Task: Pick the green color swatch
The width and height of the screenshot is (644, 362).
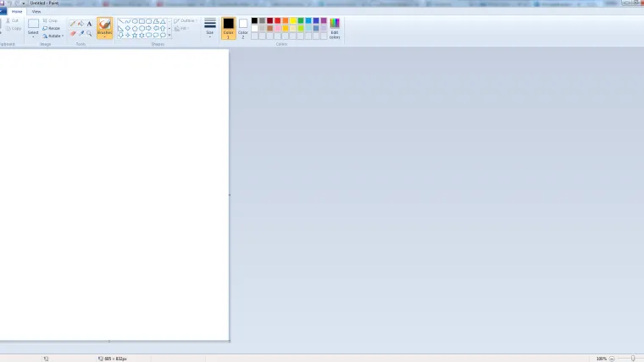Action: click(301, 20)
